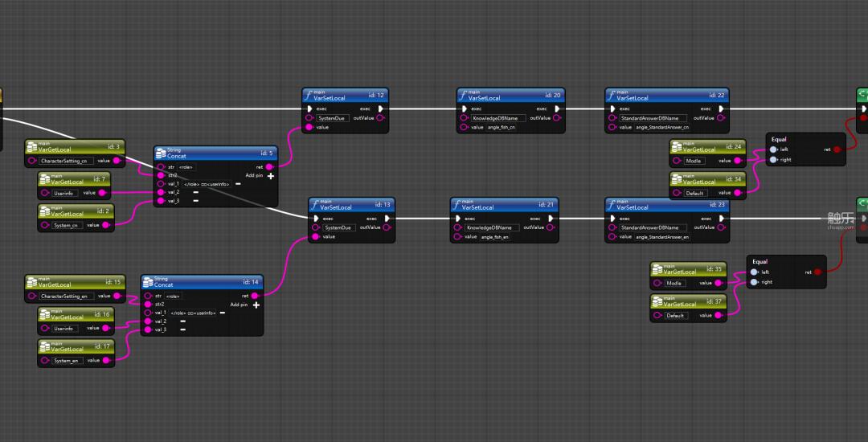Click the red ret pin on upper Equal node

(837, 149)
